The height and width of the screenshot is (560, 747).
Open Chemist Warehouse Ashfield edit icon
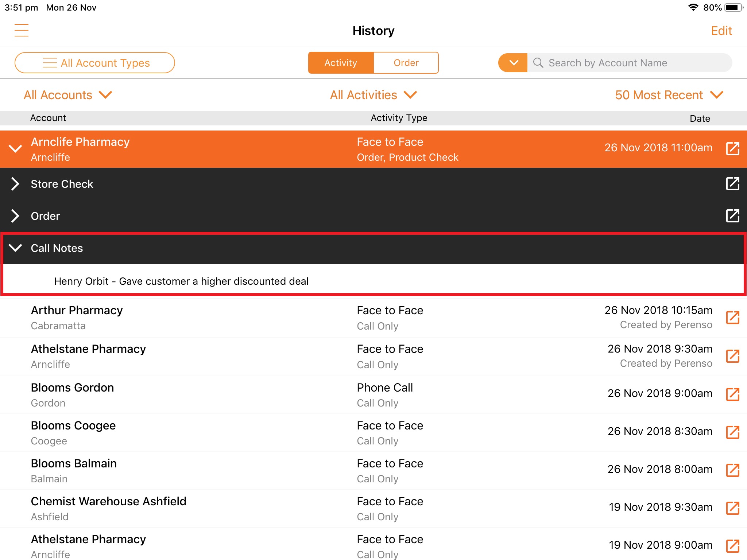732,508
